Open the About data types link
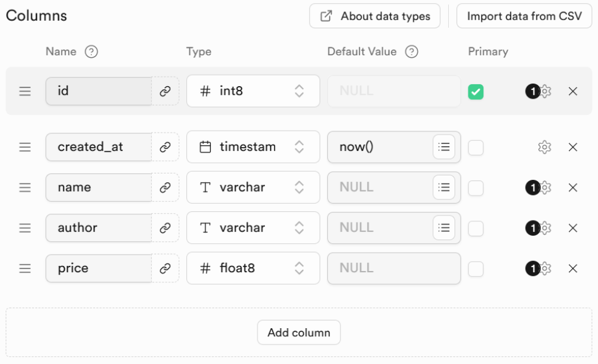 point(375,16)
